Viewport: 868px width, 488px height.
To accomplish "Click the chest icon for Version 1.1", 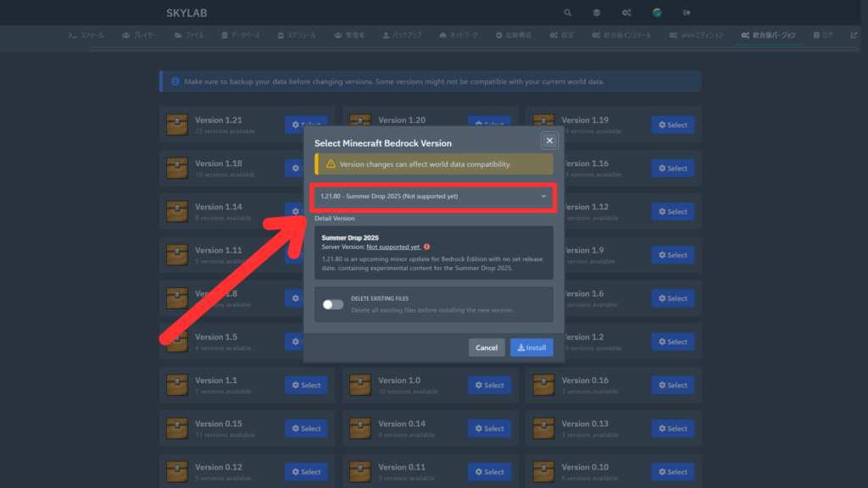I will pyautogui.click(x=177, y=385).
